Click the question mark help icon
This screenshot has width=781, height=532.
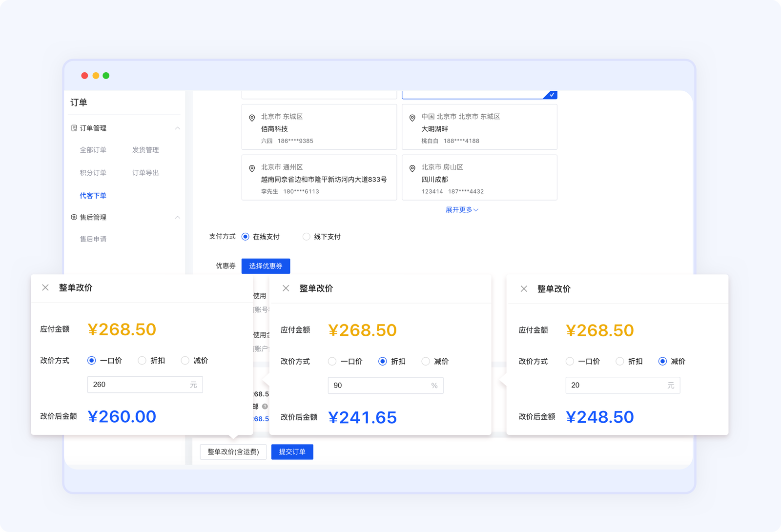point(265,406)
